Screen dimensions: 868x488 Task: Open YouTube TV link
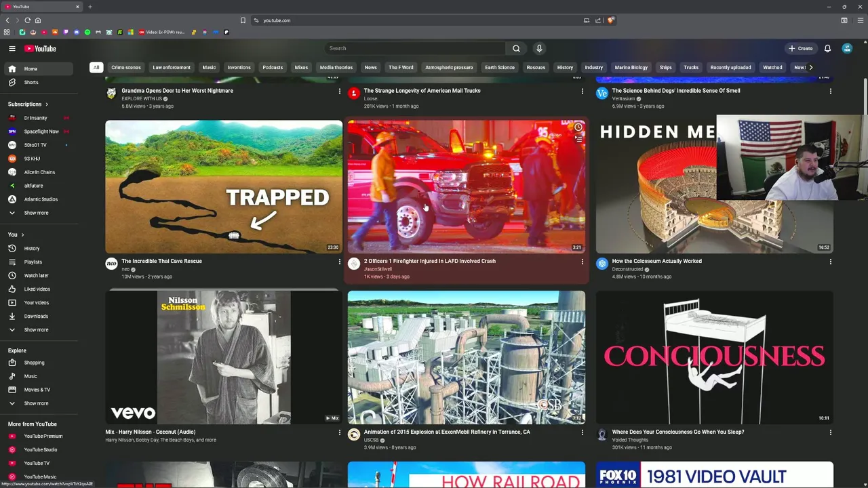point(37,463)
